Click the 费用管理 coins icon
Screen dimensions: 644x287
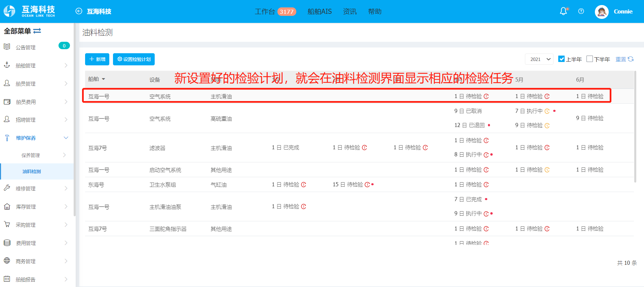click(x=7, y=243)
